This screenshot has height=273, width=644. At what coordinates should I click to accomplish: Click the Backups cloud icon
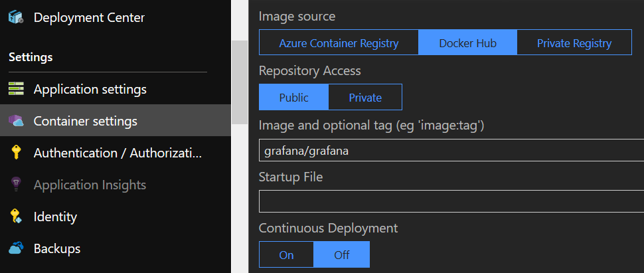pos(16,248)
